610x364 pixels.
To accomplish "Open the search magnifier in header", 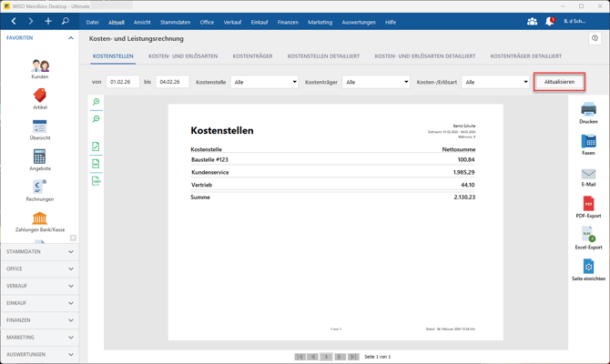I will click(66, 22).
